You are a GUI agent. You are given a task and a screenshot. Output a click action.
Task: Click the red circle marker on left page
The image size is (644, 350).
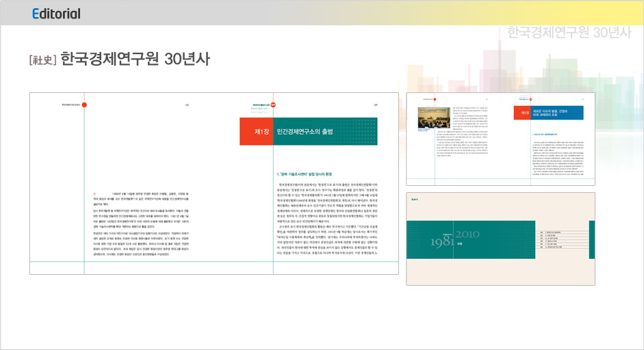(84, 105)
